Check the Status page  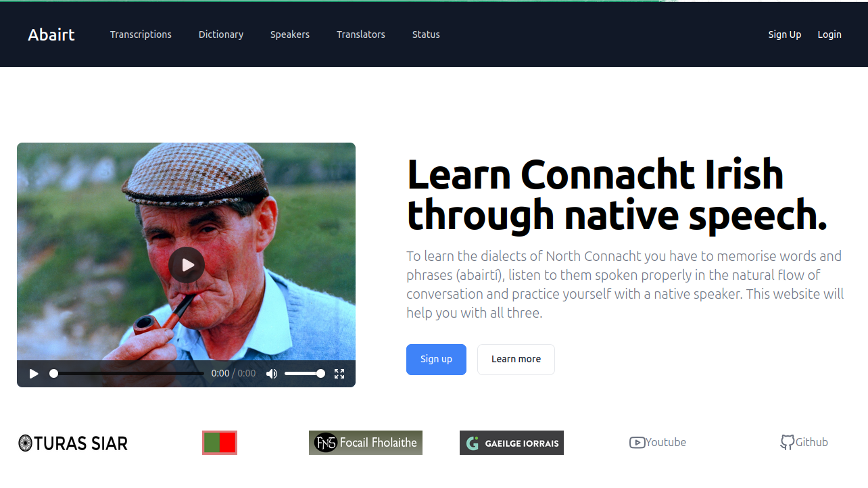[426, 34]
